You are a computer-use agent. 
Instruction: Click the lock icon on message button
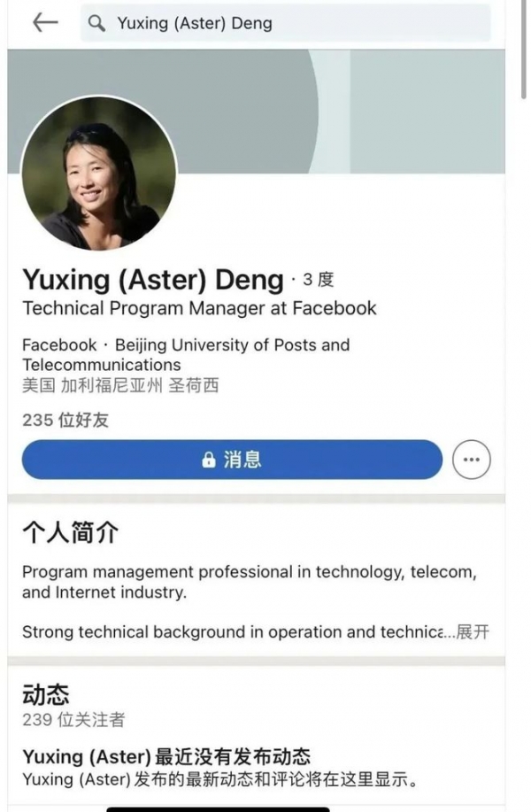tap(208, 460)
